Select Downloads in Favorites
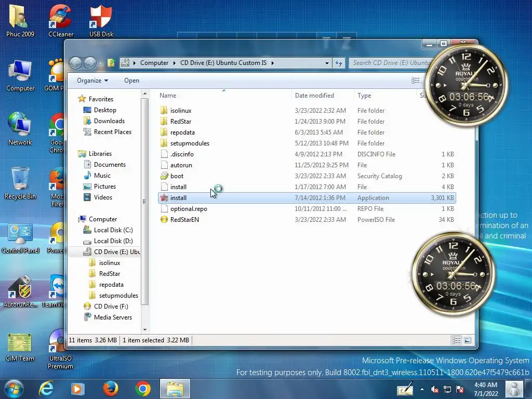Screen dimensions: 532x399 pos(109,121)
